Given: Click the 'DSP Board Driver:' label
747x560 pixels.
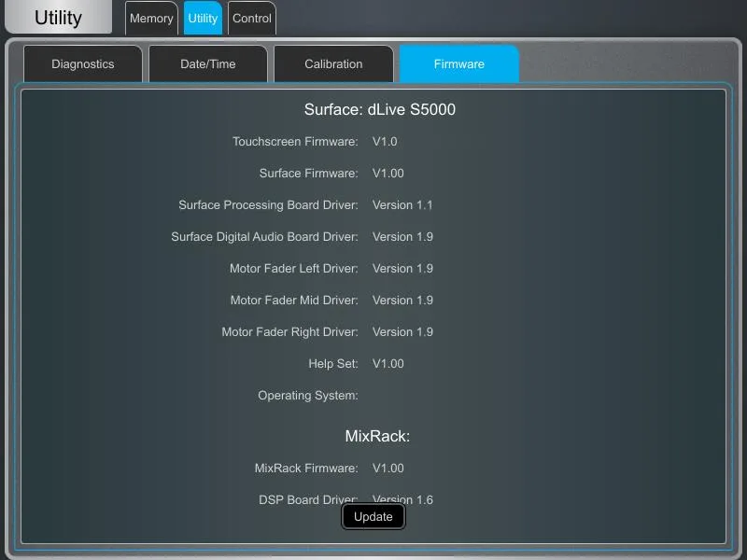Looking at the screenshot, I should (x=308, y=499).
